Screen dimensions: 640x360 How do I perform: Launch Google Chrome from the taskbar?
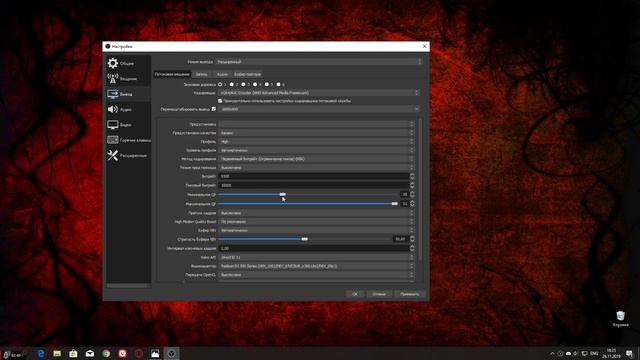click(106, 353)
